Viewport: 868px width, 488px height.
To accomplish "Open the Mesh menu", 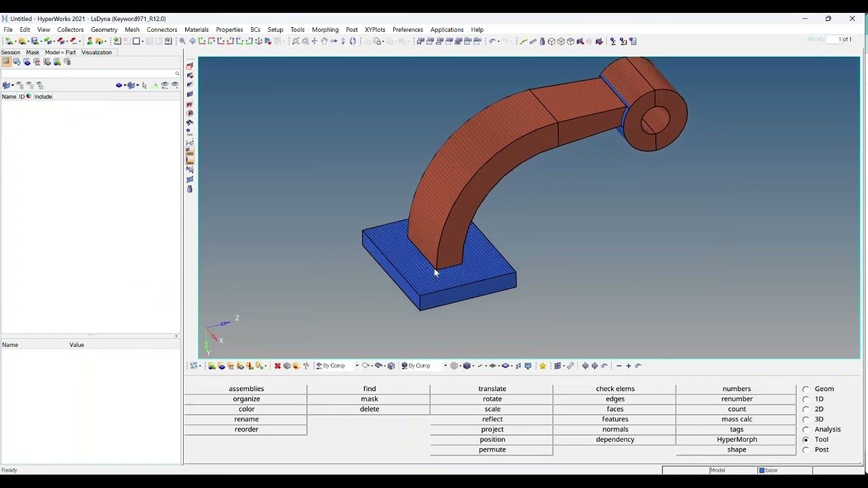I will pos(132,30).
